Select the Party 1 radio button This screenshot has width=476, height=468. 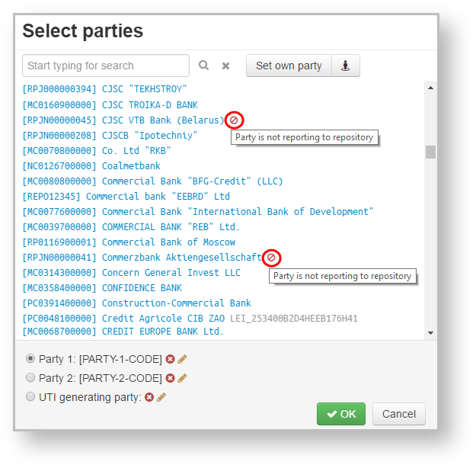[x=30, y=358]
